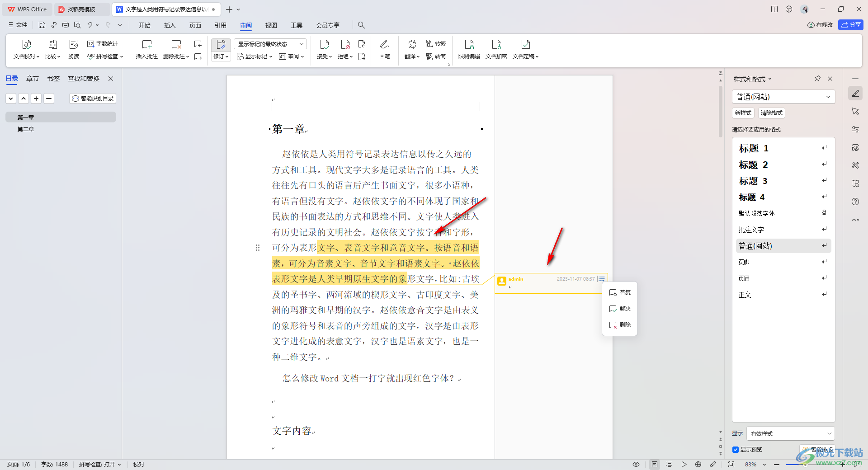The width and height of the screenshot is (868, 470).
Task: Click the Help icon in right sidebar
Action: [855, 202]
